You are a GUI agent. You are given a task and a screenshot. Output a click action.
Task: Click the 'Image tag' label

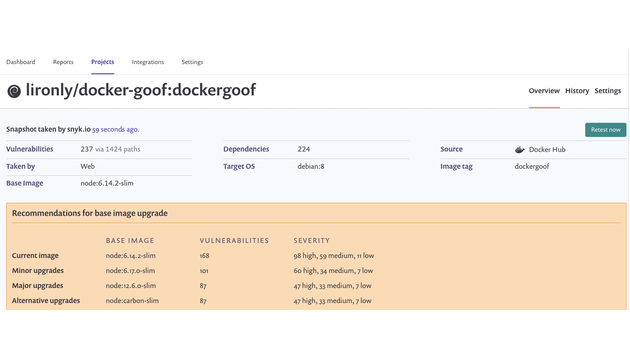click(456, 166)
